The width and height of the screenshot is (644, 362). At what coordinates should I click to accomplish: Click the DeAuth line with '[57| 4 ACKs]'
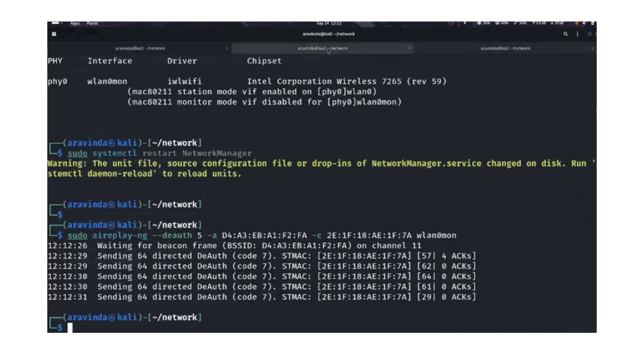point(262,256)
